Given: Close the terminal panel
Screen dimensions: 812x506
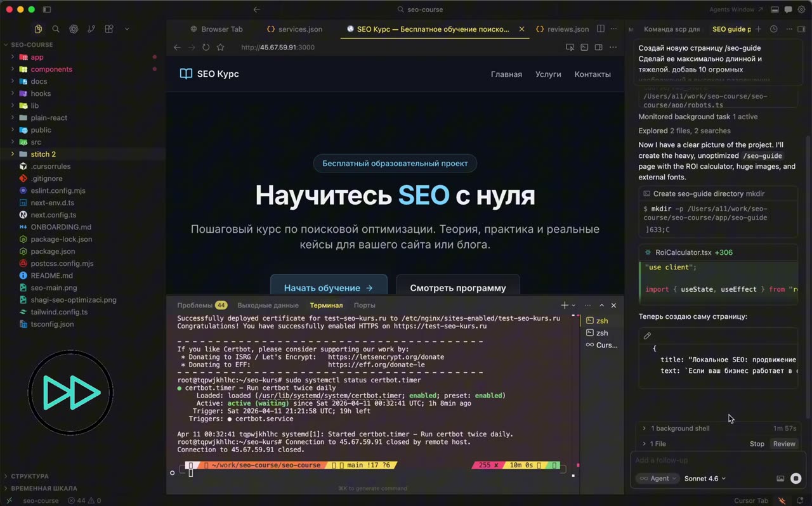Looking at the screenshot, I should coord(613,306).
